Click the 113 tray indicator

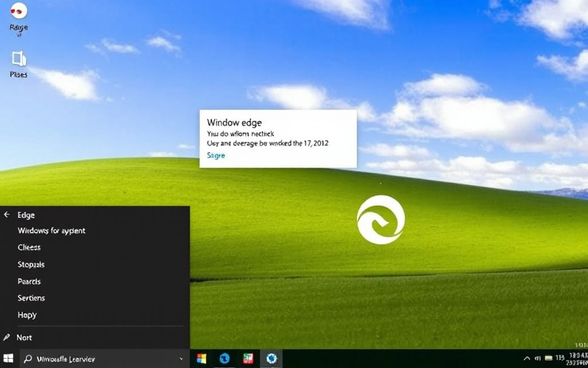[x=560, y=358]
